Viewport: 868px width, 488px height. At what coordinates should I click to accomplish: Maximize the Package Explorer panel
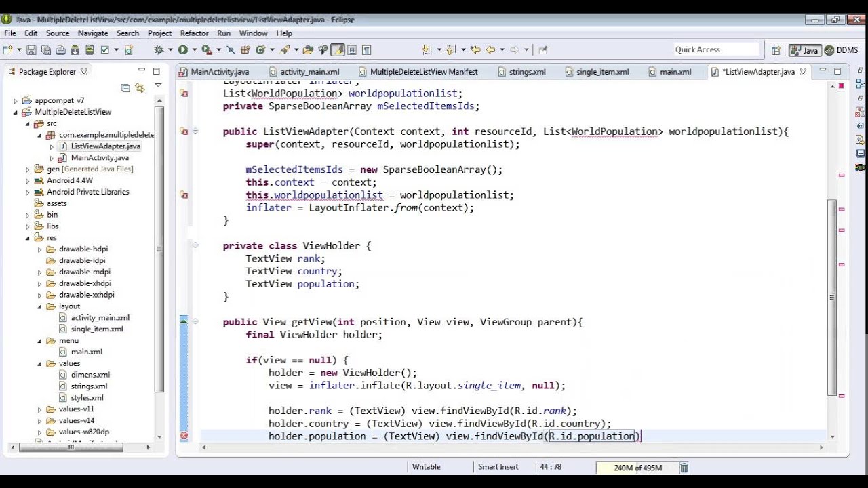tap(156, 71)
